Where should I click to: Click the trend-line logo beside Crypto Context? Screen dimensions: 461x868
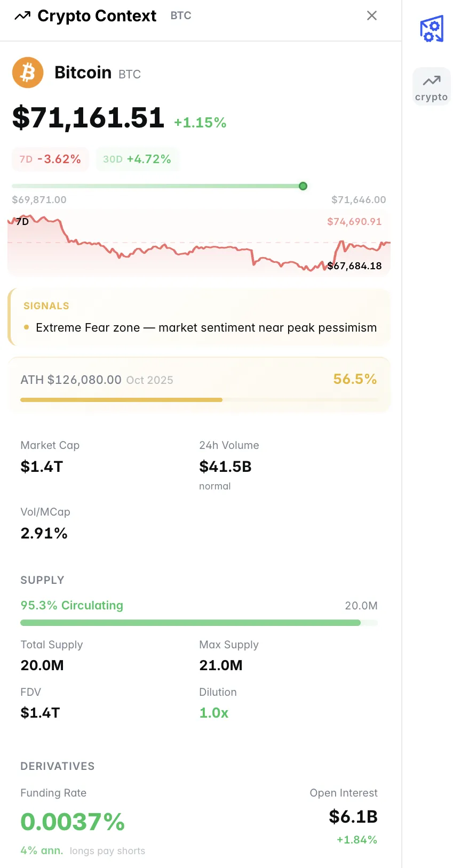tap(22, 16)
